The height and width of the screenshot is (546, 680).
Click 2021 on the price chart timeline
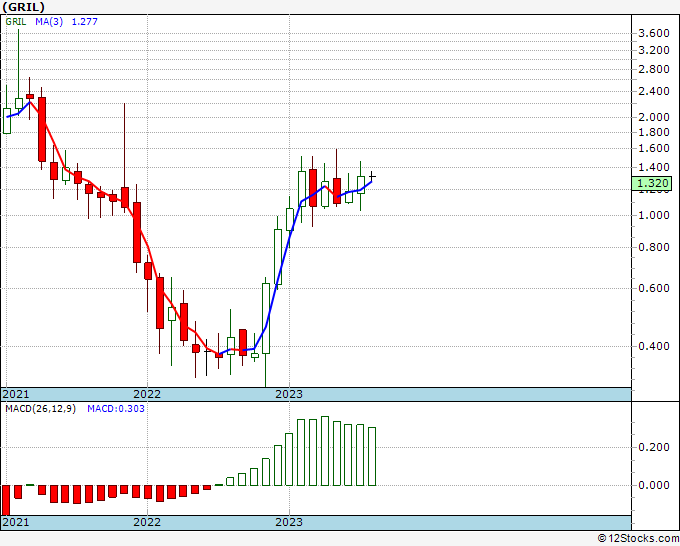pos(16,394)
